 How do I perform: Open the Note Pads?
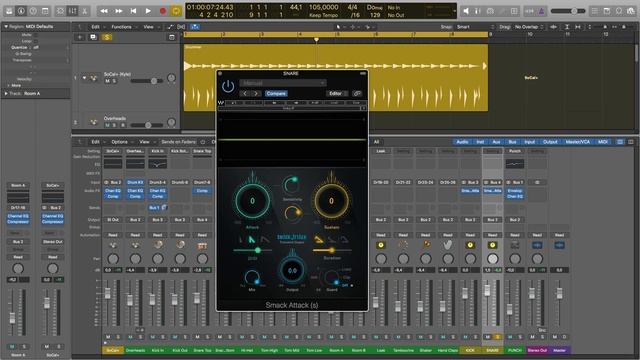click(x=607, y=11)
